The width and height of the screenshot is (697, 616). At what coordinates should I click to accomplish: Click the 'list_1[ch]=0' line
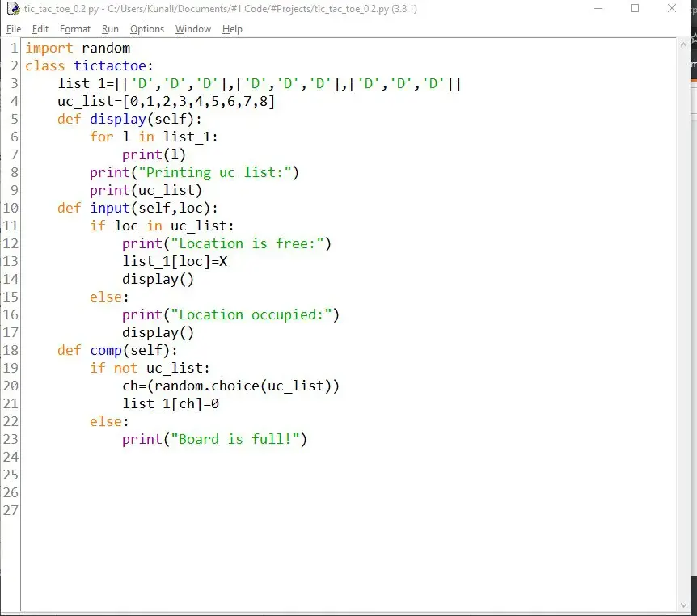171,403
